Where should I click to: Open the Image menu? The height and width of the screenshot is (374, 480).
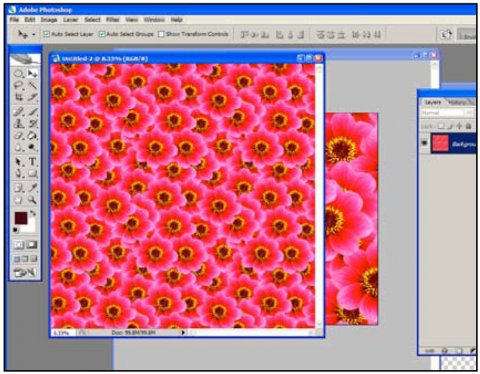[49, 20]
